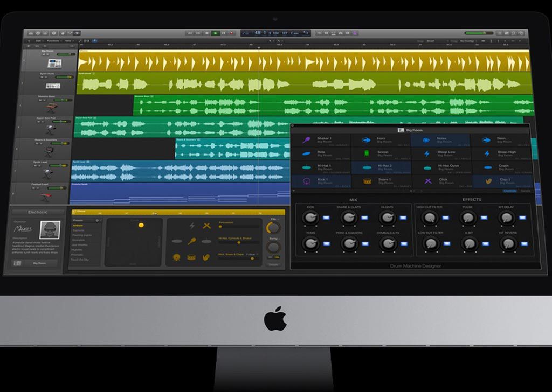This screenshot has height=392, width=552.
Task: Select the Horn pad in Drum Machine Designer
Action: (x=381, y=140)
